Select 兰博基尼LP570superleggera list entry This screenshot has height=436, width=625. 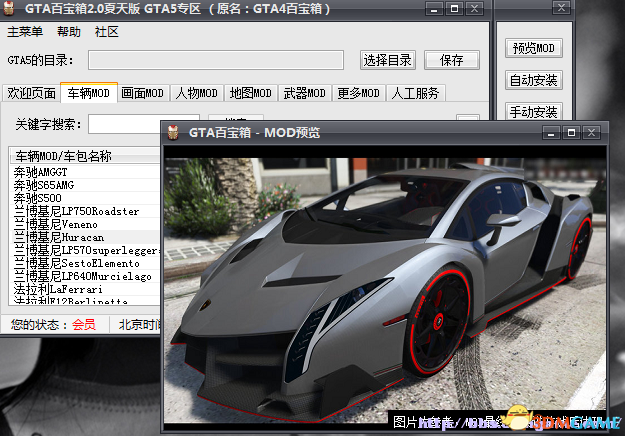[x=86, y=250]
